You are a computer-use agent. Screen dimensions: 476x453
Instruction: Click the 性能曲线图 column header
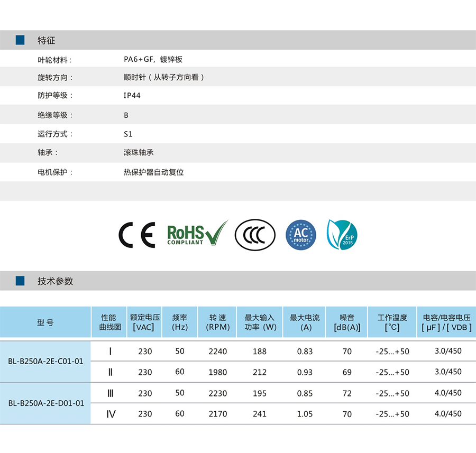109,322
